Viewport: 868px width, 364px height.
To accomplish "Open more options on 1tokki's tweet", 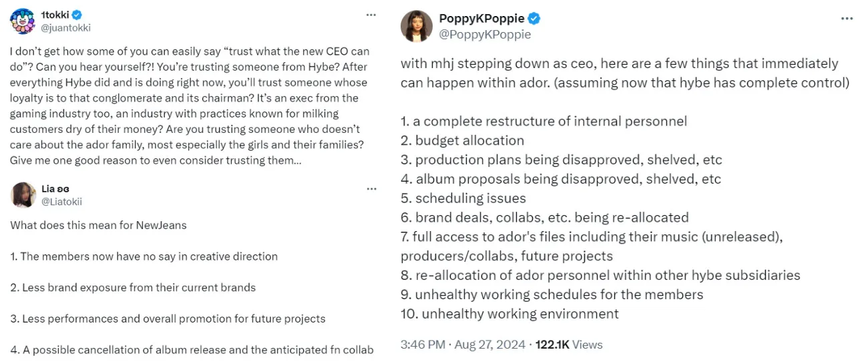I will point(371,15).
